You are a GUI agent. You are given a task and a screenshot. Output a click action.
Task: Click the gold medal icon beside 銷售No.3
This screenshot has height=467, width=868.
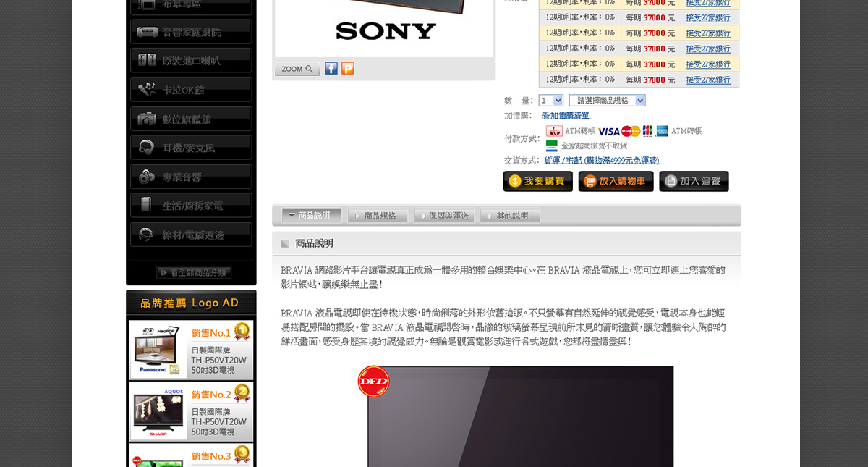pyautogui.click(x=242, y=455)
